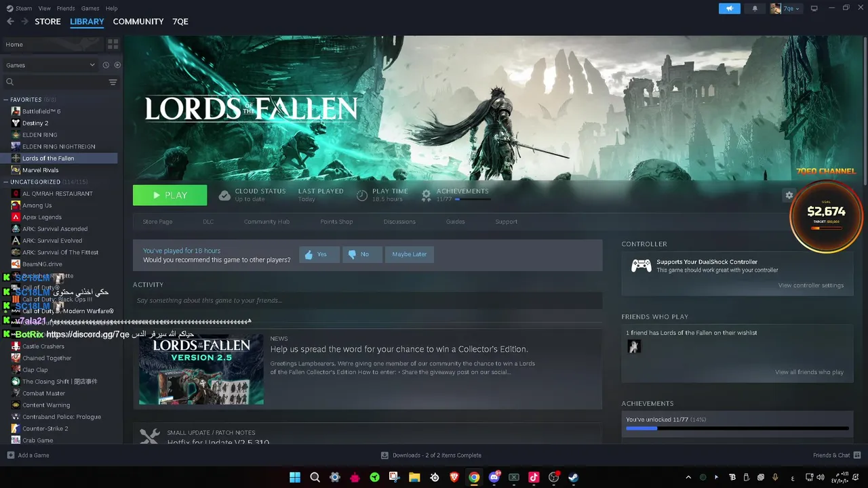Click the activity status input field
The height and width of the screenshot is (488, 868).
click(x=368, y=300)
